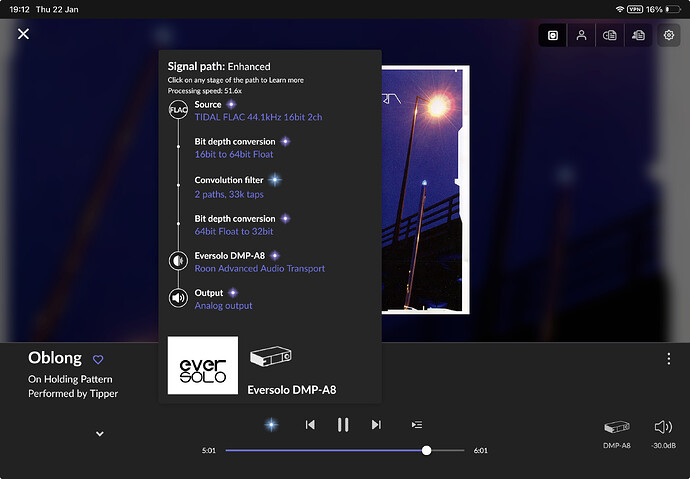Open the lyrics view icon
The height and width of the screenshot is (479, 690).
click(x=638, y=35)
